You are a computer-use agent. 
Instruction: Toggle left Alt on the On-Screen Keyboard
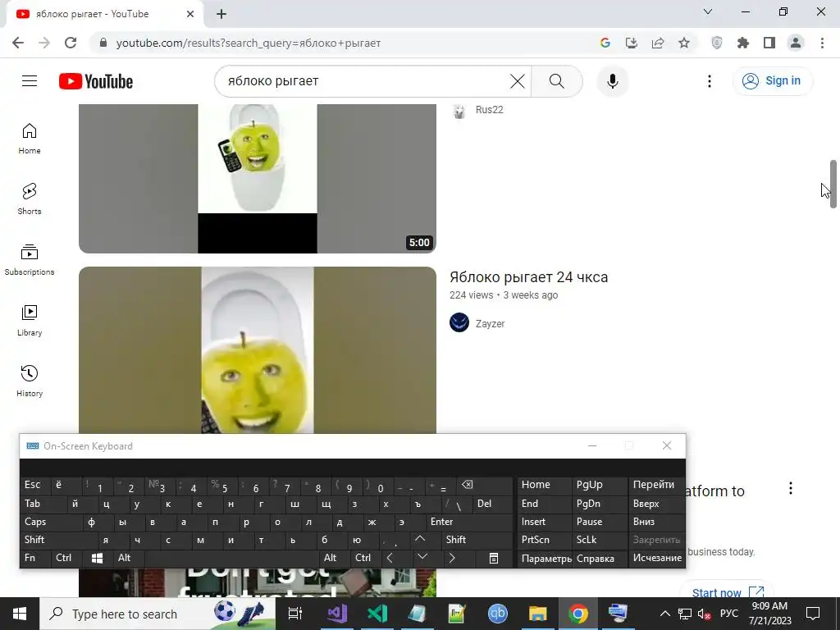pos(128,558)
